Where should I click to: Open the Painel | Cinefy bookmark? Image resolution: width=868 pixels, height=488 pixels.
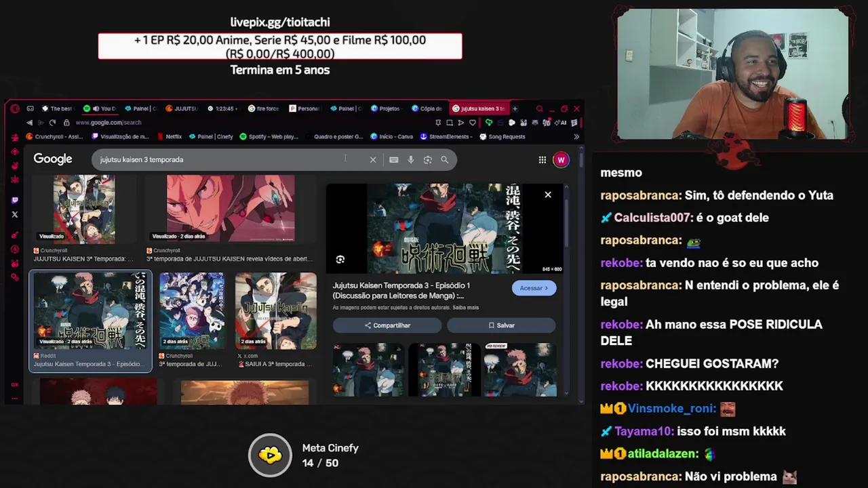click(x=211, y=136)
